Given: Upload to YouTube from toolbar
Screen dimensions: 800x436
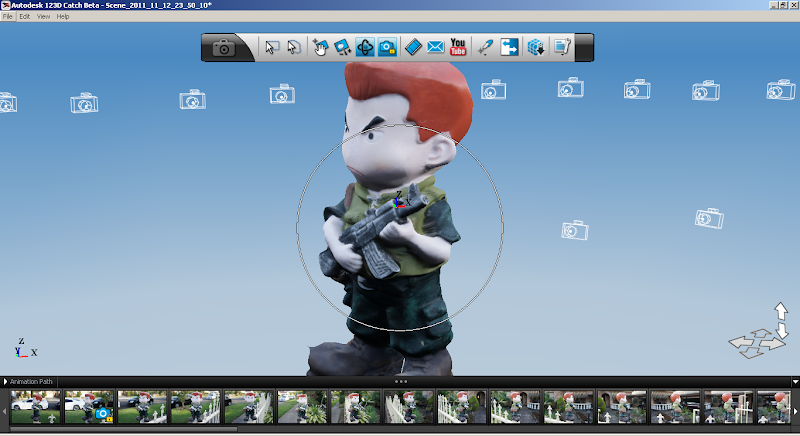Looking at the screenshot, I should click(x=458, y=47).
